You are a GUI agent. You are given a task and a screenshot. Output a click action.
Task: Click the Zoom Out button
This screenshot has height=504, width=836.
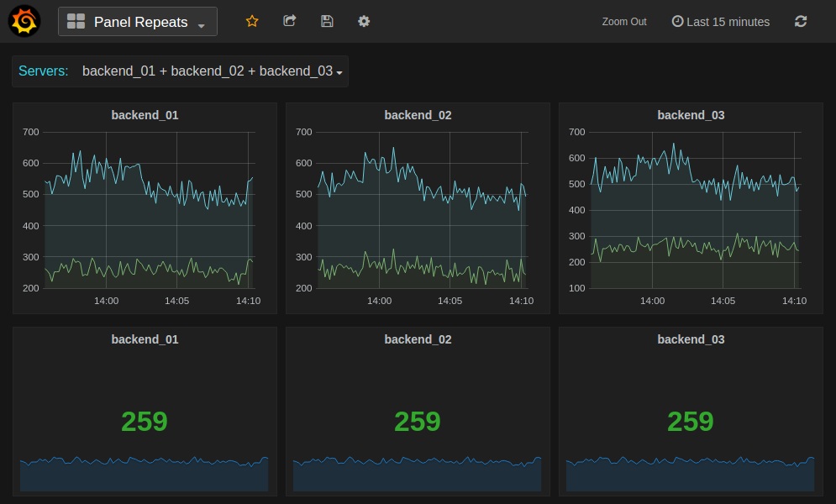pyautogui.click(x=624, y=22)
